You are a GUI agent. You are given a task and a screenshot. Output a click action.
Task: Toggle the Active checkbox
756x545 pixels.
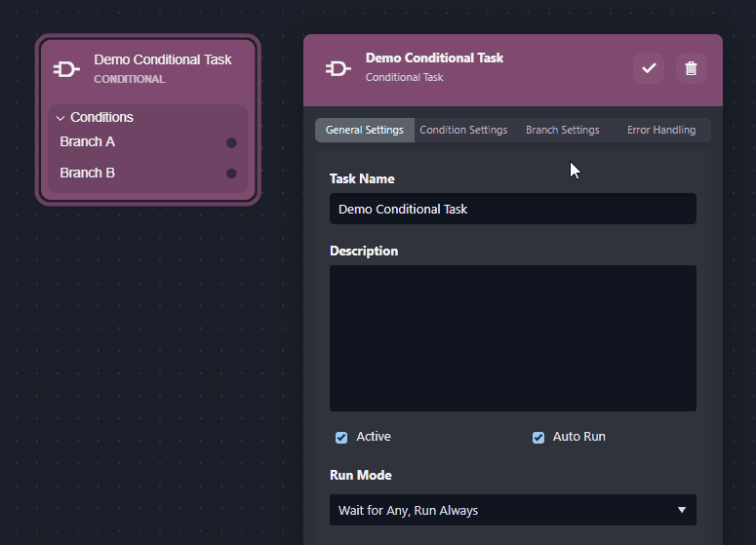click(x=341, y=438)
